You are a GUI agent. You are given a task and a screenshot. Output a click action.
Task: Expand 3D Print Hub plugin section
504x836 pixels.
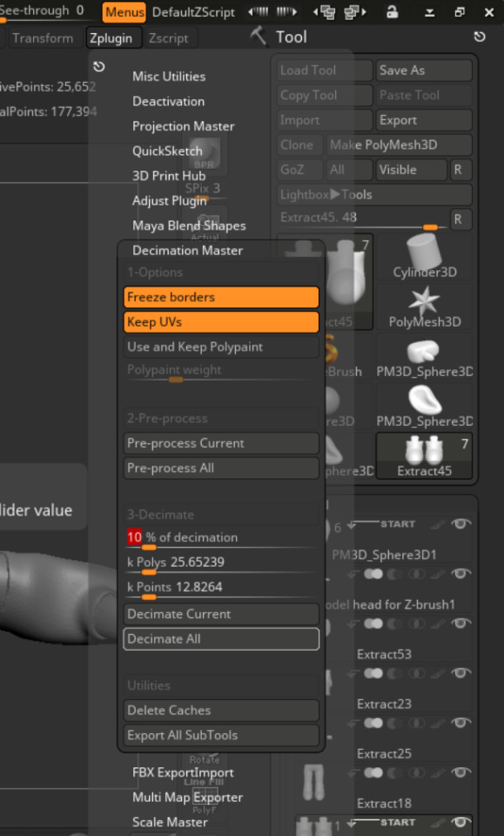tap(169, 175)
